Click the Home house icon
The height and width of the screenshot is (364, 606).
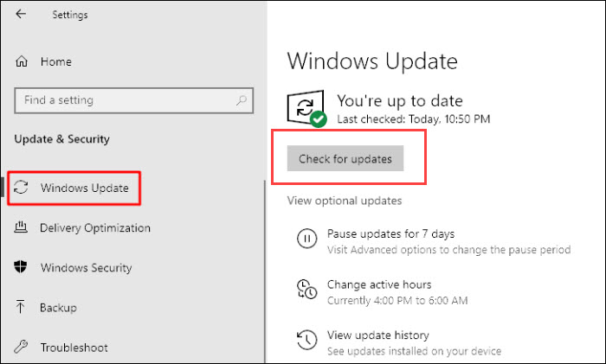pos(23,62)
